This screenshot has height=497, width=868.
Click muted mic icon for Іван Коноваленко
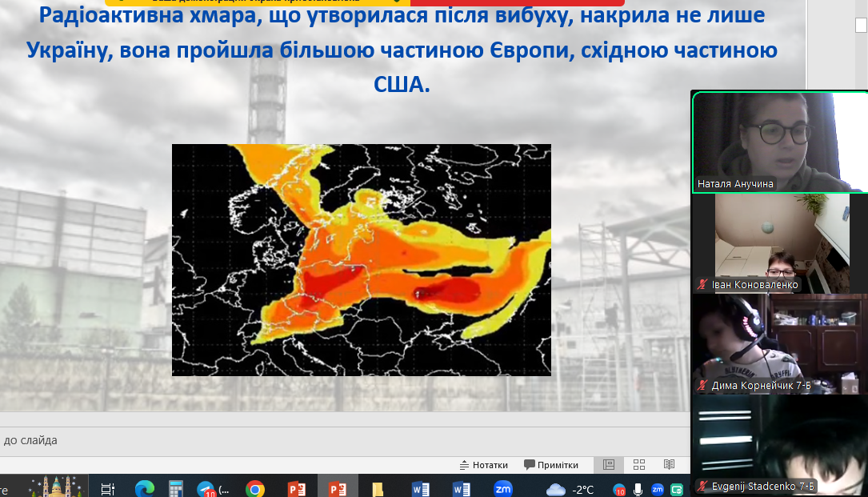tap(702, 285)
